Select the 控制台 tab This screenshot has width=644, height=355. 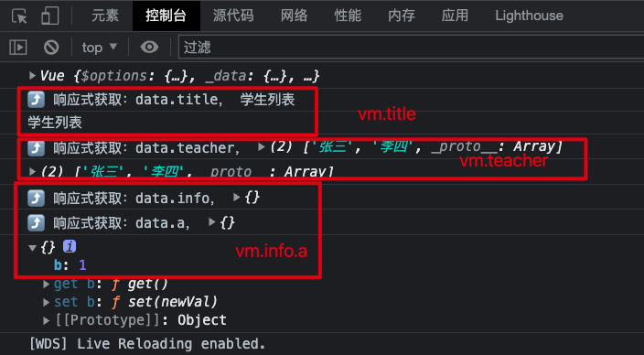coord(166,16)
